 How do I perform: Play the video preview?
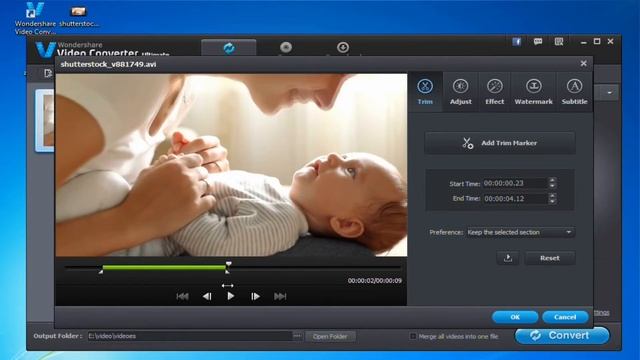pos(231,296)
